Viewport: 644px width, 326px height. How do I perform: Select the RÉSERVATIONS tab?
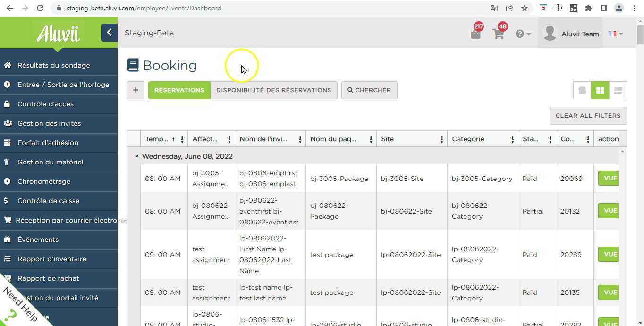(x=179, y=90)
